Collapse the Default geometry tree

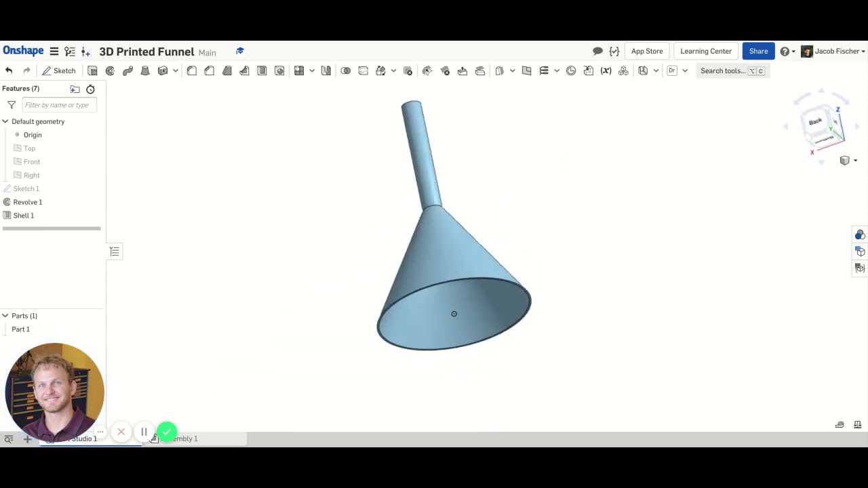[5, 121]
